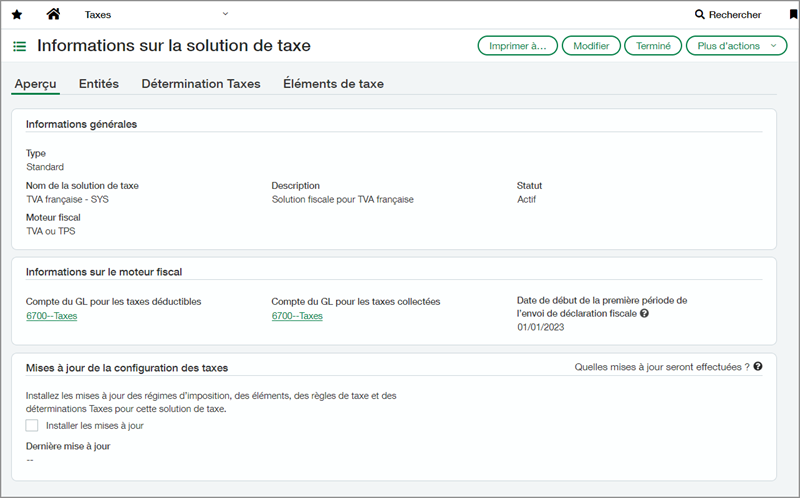Viewport: 800px width, 498px height.
Task: Click Solution fiscale pour TVA française text
Action: (x=342, y=200)
